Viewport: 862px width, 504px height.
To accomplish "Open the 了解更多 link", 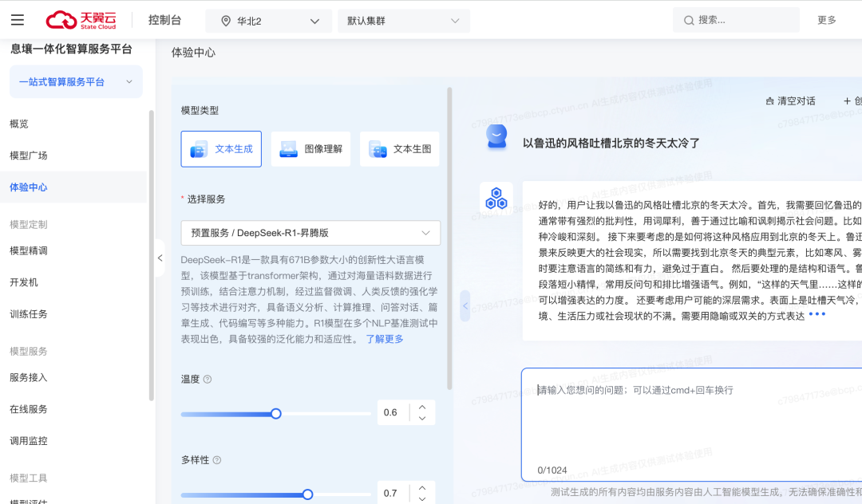I will 384,339.
